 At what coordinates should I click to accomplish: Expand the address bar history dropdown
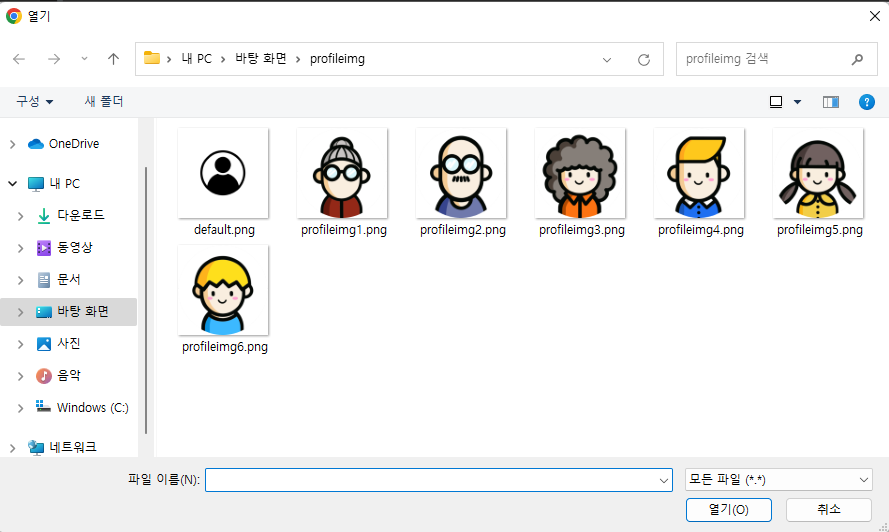tap(607, 60)
